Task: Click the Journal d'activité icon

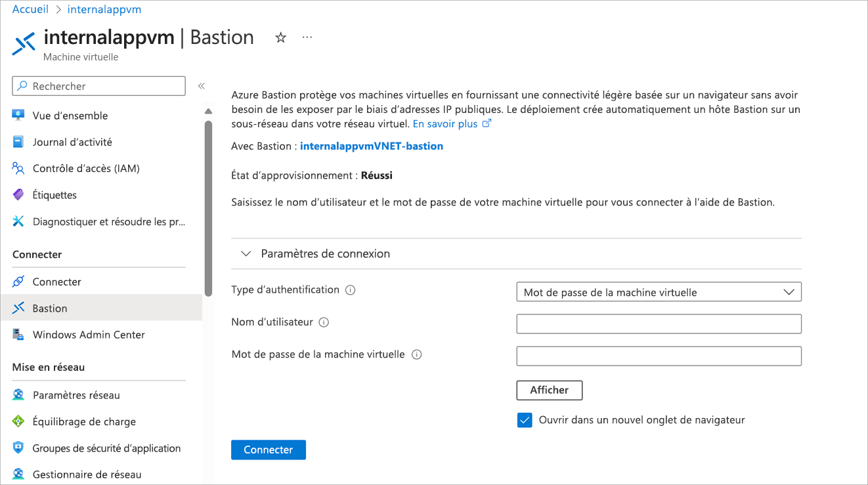Action: 18,142
